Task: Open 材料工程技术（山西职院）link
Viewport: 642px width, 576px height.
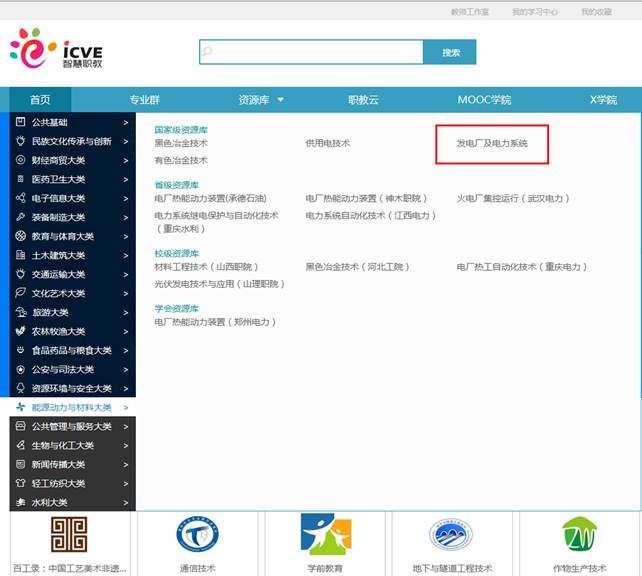Action: coord(206,267)
